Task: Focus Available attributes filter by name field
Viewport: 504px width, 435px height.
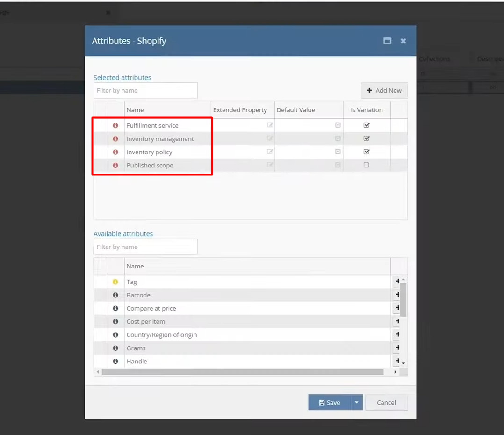Action: coord(145,247)
